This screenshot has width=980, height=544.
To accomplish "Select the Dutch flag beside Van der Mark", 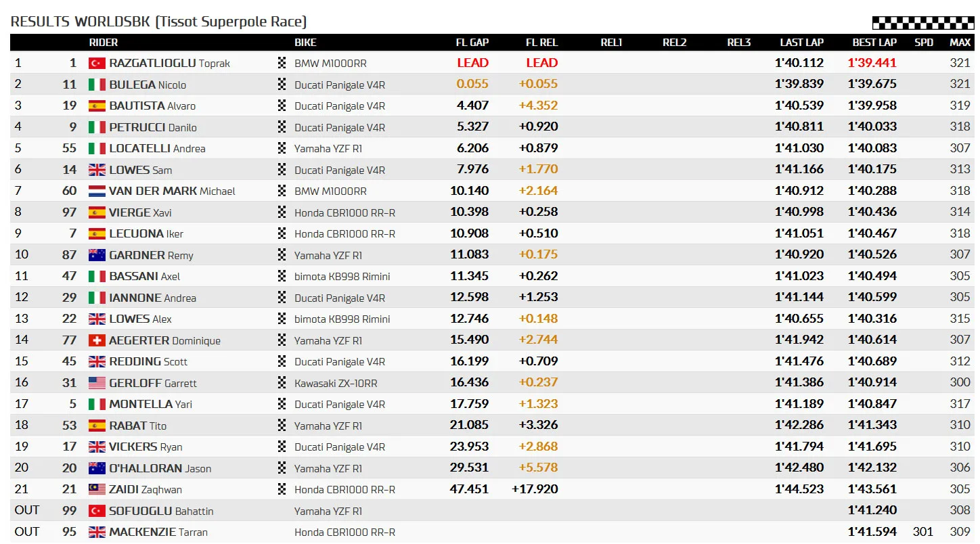I will (97, 191).
